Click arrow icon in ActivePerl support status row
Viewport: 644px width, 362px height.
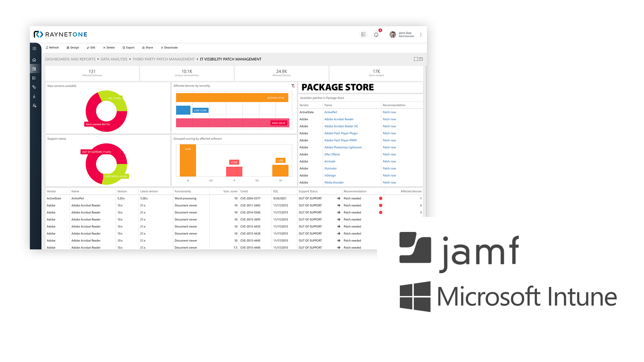coord(339,198)
